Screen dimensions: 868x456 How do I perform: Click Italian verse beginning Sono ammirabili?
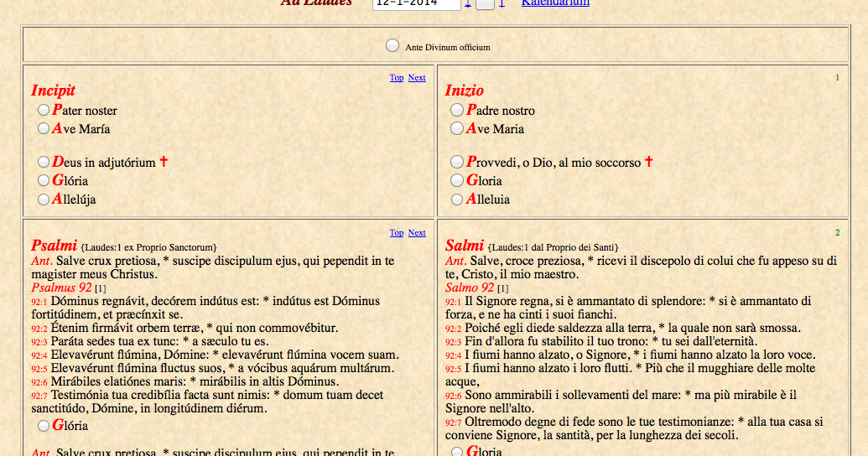coord(621,402)
